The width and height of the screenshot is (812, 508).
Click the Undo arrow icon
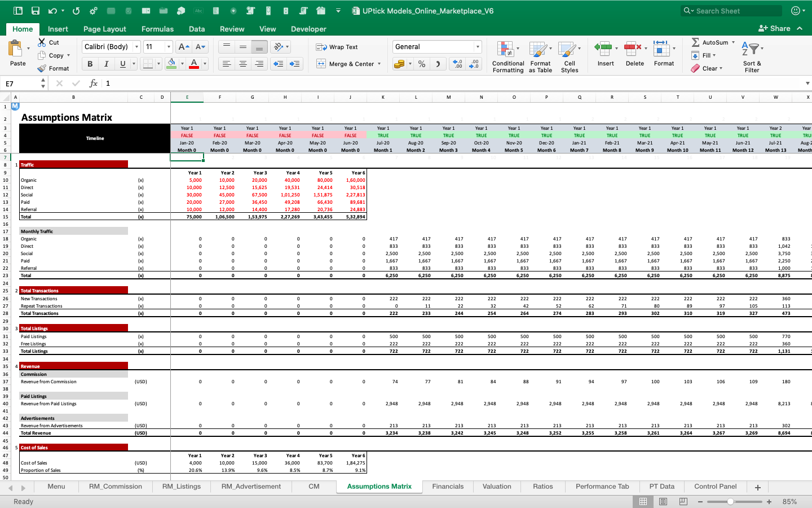tap(52, 11)
